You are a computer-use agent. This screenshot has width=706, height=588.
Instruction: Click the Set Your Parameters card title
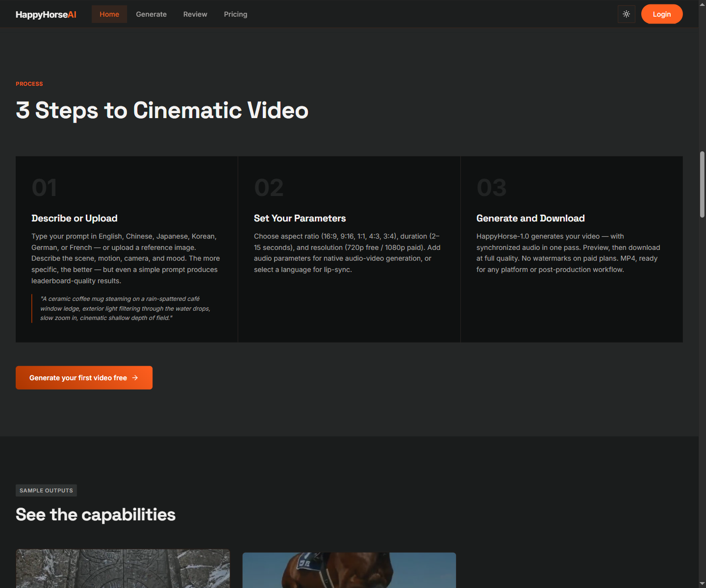300,218
